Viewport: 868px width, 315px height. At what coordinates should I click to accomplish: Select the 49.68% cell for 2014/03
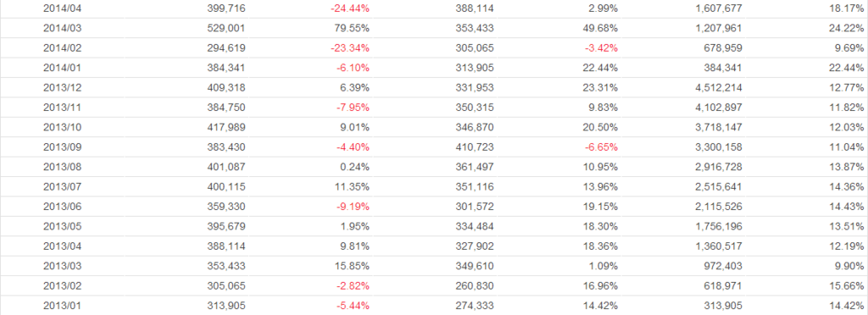click(x=601, y=28)
